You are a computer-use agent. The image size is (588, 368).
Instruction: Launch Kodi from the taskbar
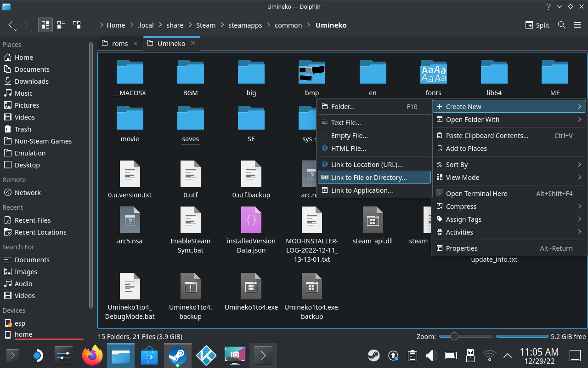coord(206,356)
